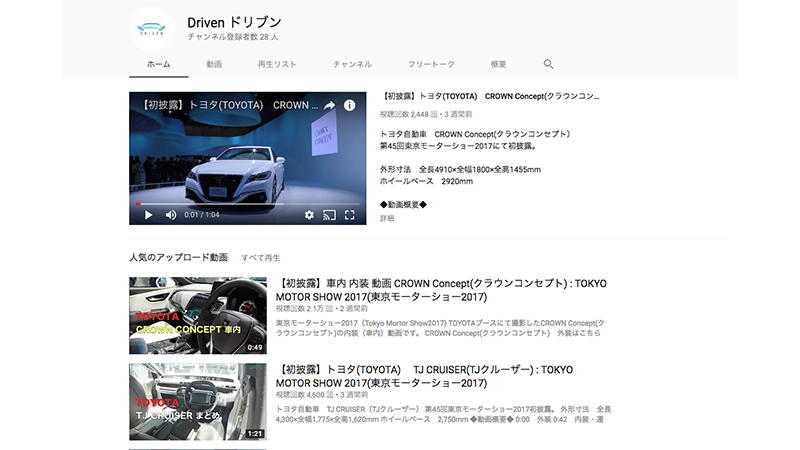
Task: Open featured video title 【初披露】トヨタ CROWN Concept
Action: [490, 96]
